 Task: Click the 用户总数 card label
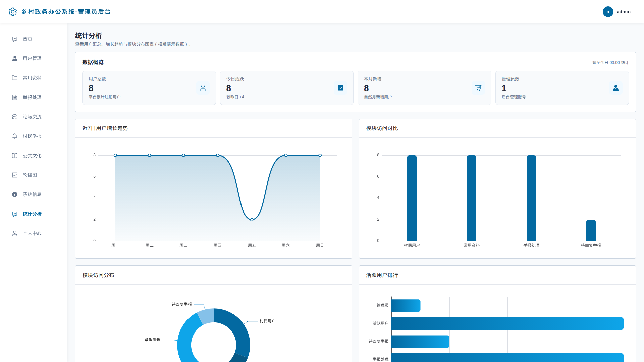pos(97,79)
